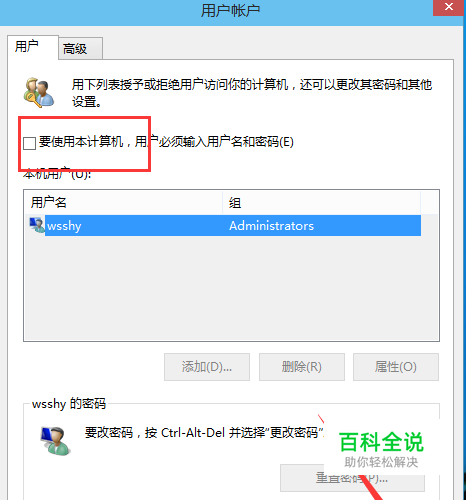Click empty area of user list
Viewport: 466px width, 500px height.
pos(231,288)
